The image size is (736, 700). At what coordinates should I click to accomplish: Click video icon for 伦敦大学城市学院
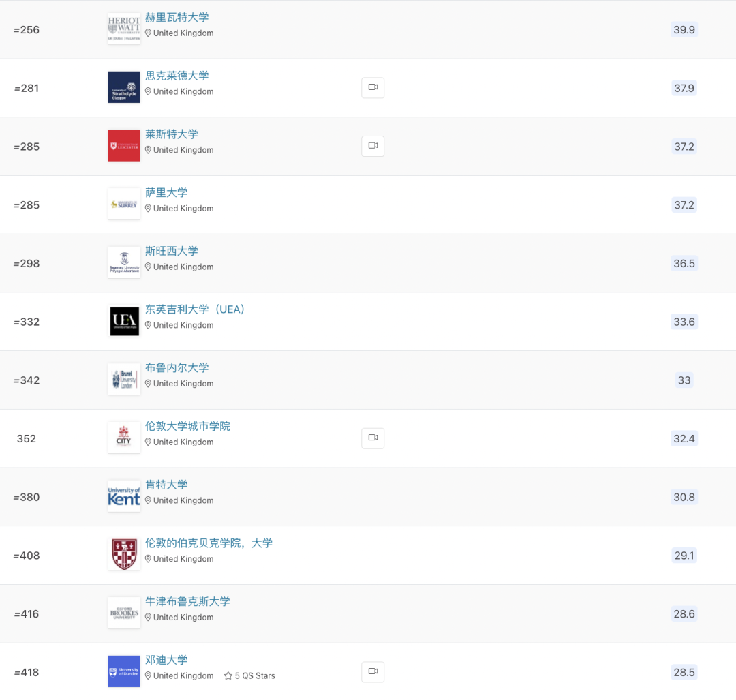click(373, 438)
